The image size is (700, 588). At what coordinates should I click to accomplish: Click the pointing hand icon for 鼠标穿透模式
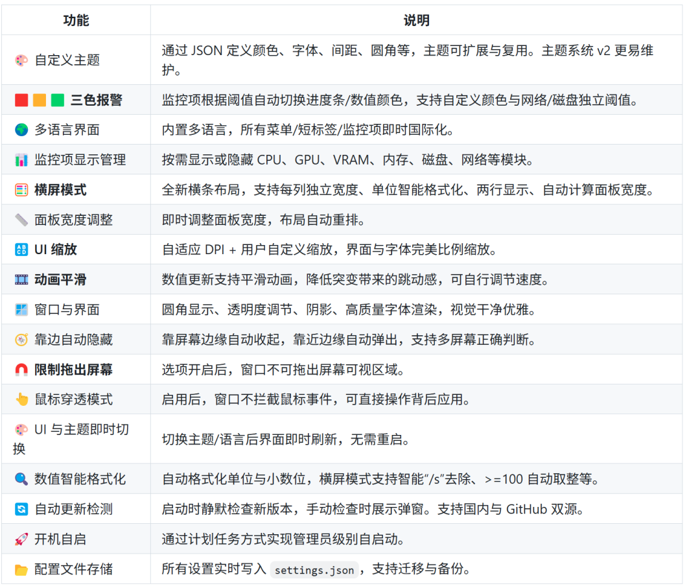(x=21, y=400)
